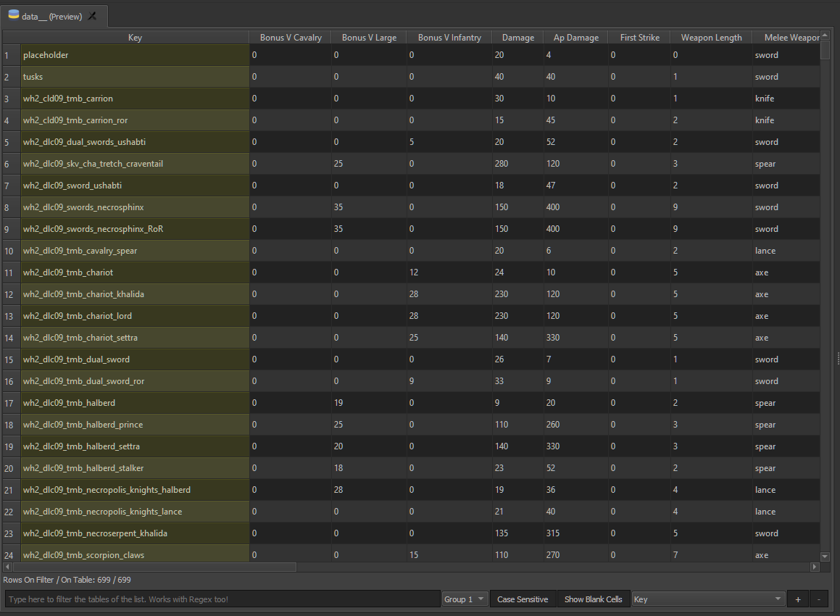This screenshot has width=840, height=616.
Task: Click the "+" button to add a filter row
Action: (x=797, y=599)
